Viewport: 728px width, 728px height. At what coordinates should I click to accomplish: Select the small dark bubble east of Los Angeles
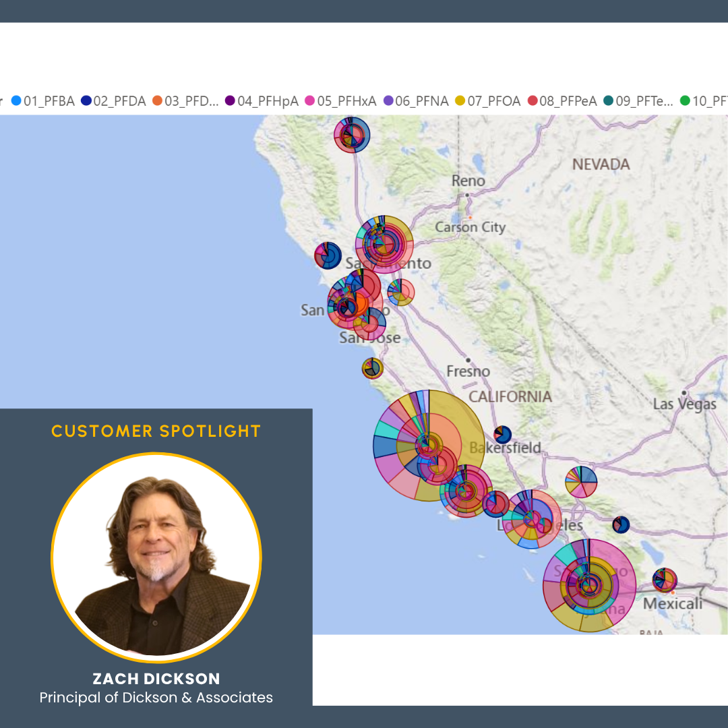point(621,524)
